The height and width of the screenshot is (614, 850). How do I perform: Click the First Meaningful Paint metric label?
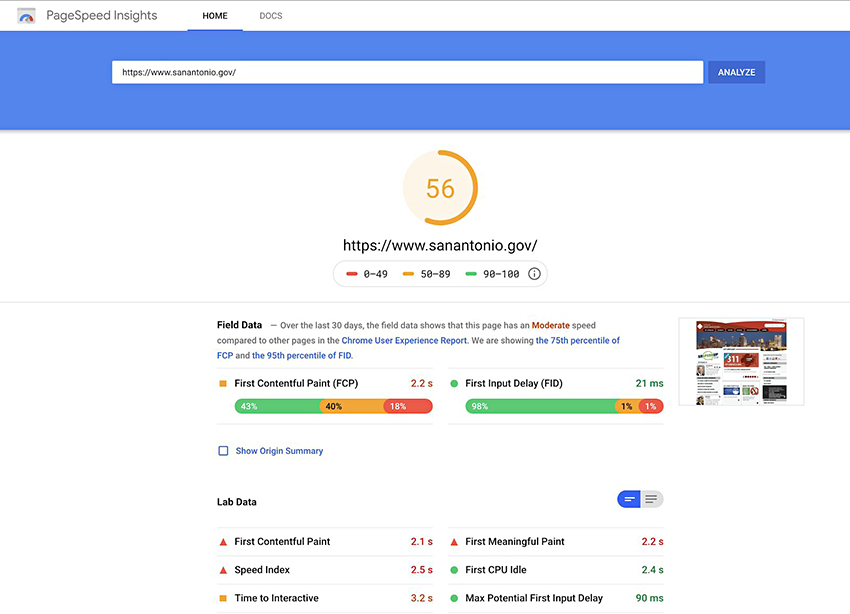click(x=515, y=542)
